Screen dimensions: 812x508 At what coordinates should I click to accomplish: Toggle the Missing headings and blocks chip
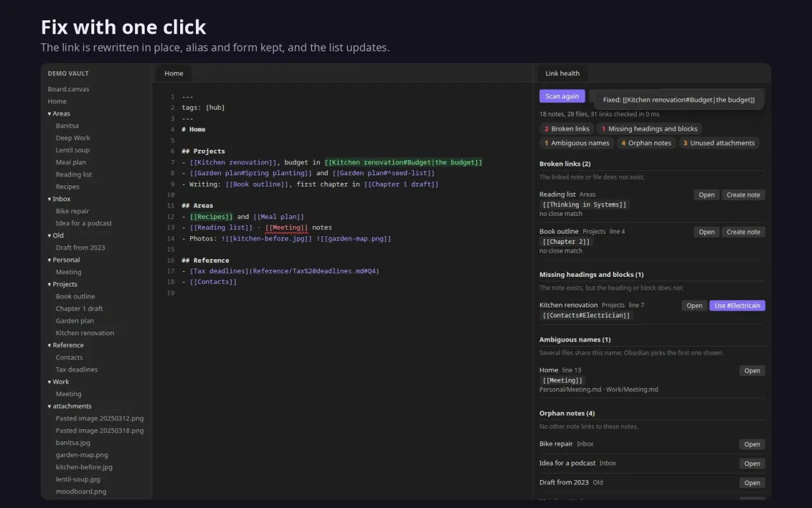tap(649, 128)
